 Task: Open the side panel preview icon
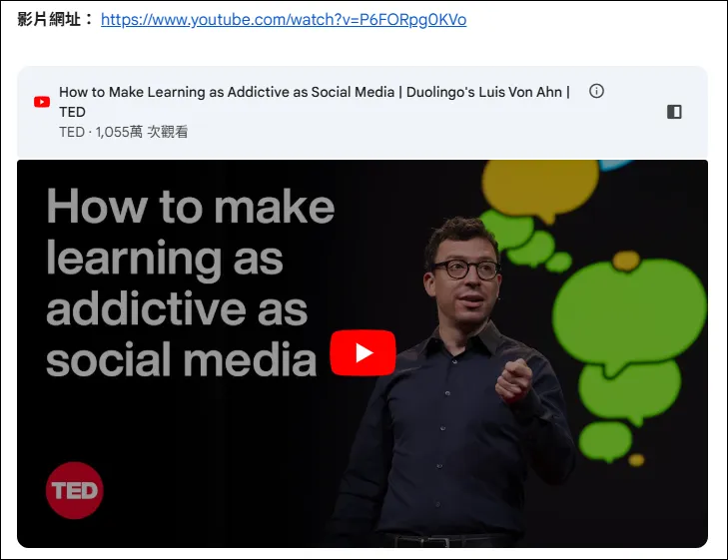click(x=674, y=112)
